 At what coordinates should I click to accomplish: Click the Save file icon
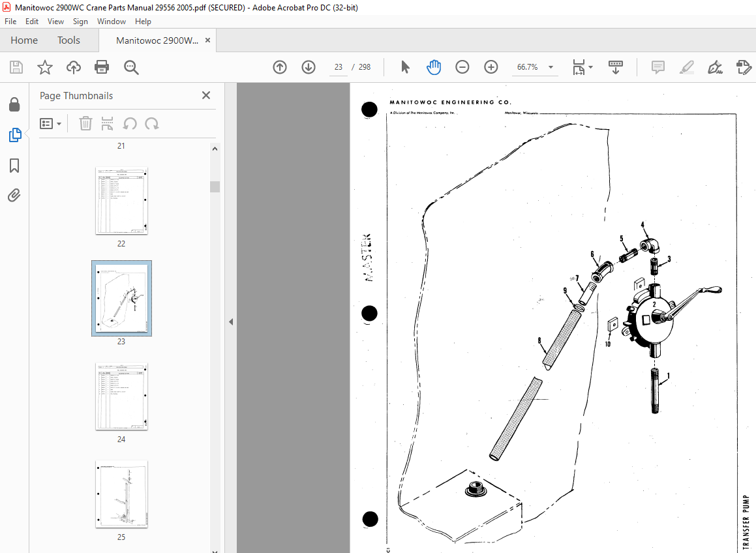point(16,67)
